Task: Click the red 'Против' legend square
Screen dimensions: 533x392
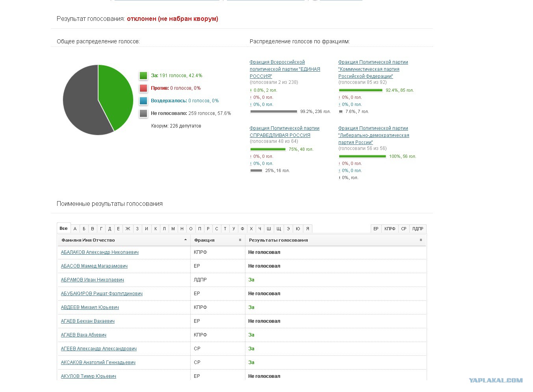Action: click(143, 88)
